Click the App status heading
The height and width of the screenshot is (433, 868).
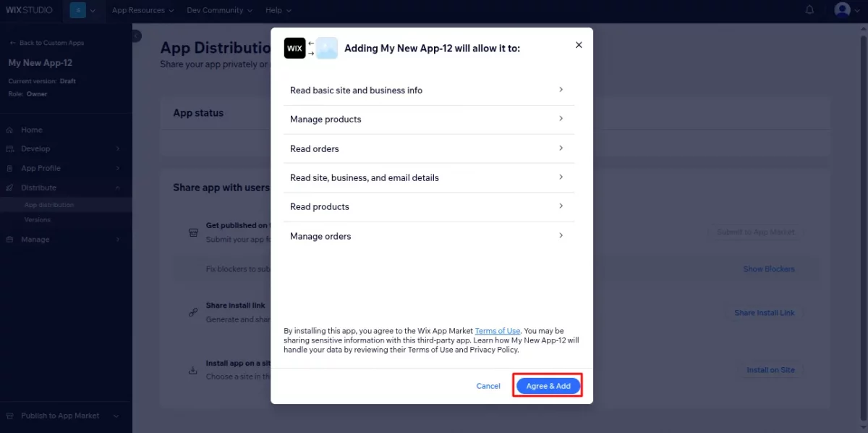pyautogui.click(x=198, y=113)
